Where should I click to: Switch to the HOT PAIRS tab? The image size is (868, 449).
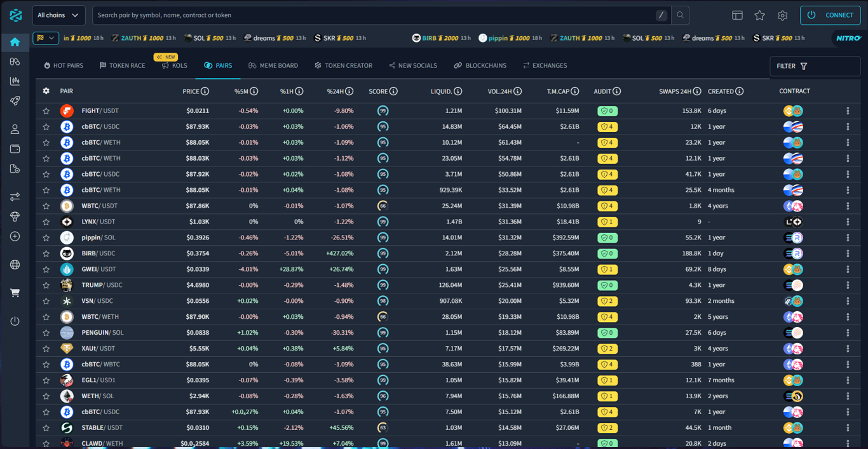64,65
